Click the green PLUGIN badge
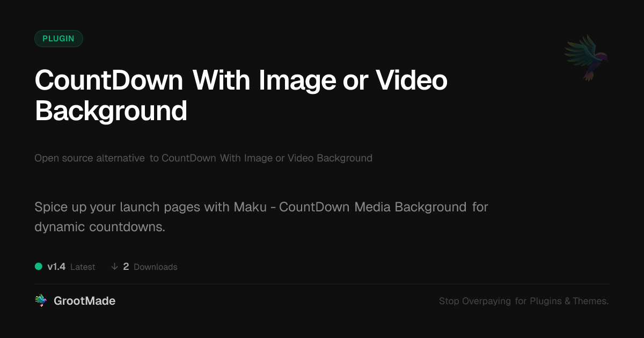 [x=58, y=39]
